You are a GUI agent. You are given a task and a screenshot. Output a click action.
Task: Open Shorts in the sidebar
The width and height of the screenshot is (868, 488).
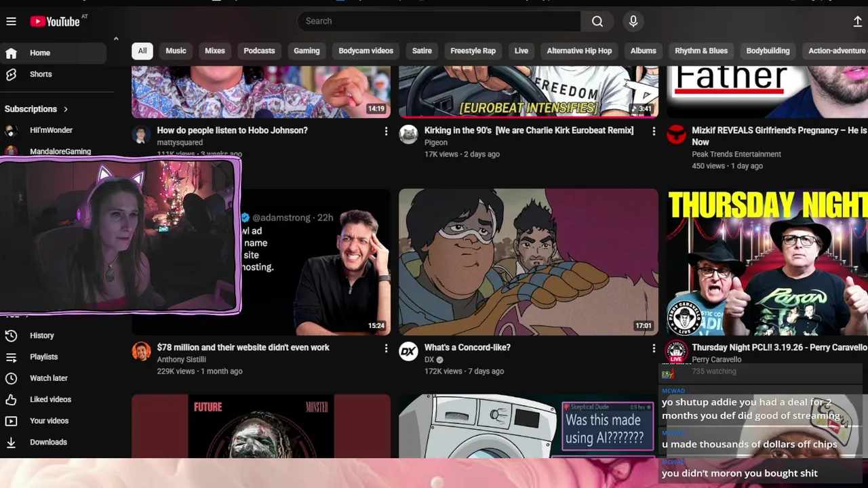click(54, 75)
